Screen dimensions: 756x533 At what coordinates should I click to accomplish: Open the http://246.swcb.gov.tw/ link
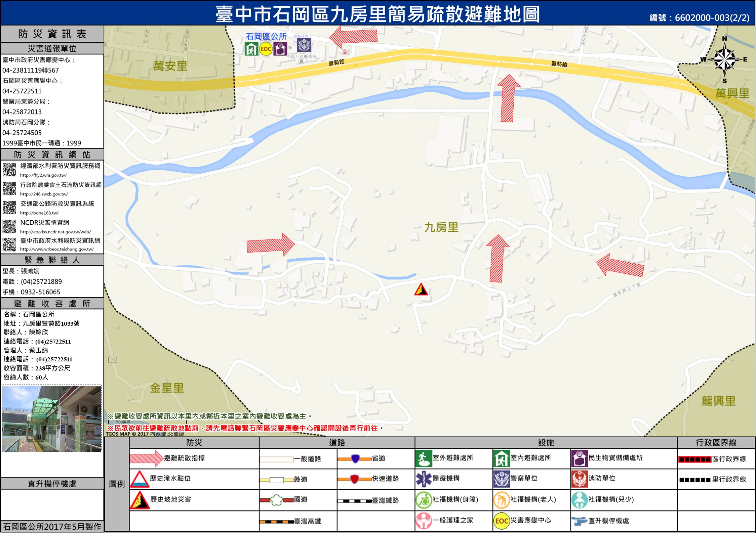(44, 194)
